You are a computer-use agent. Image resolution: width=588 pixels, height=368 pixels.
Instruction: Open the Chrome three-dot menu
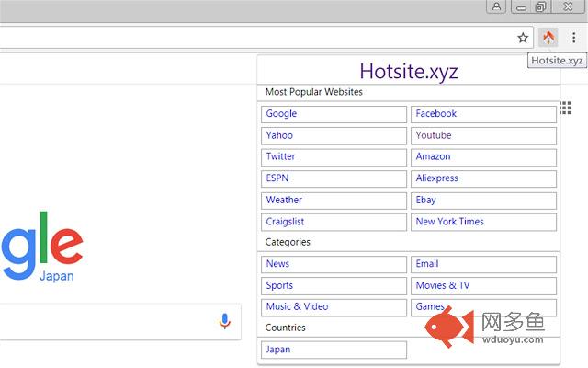point(573,38)
